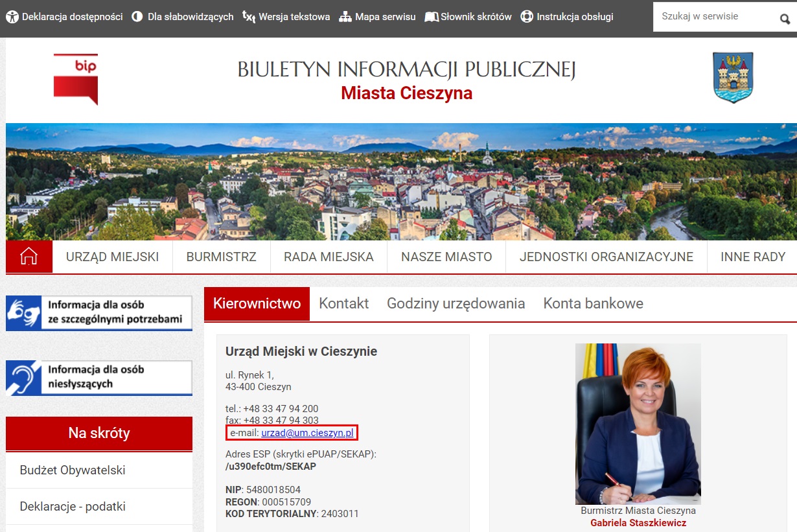This screenshot has height=532, width=797.
Task: Click the Cieszyn coat of arms
Action: [x=733, y=78]
